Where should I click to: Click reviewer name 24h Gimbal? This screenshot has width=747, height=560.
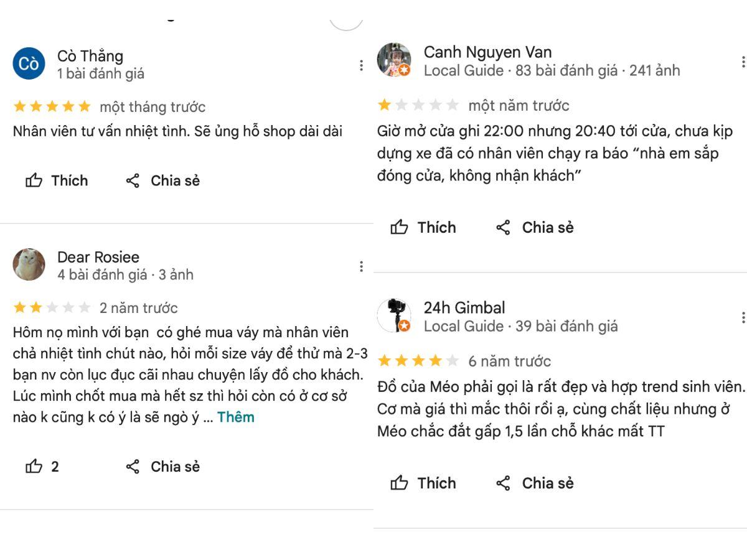464,307
